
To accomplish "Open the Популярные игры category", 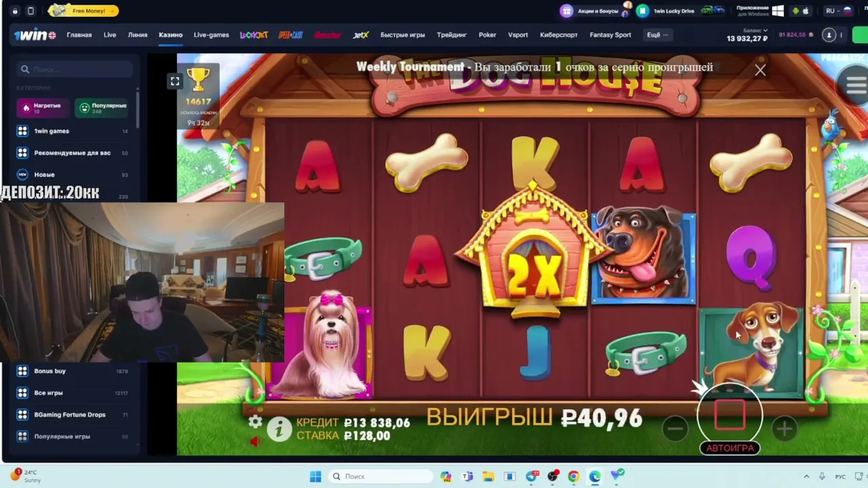I will [x=73, y=436].
